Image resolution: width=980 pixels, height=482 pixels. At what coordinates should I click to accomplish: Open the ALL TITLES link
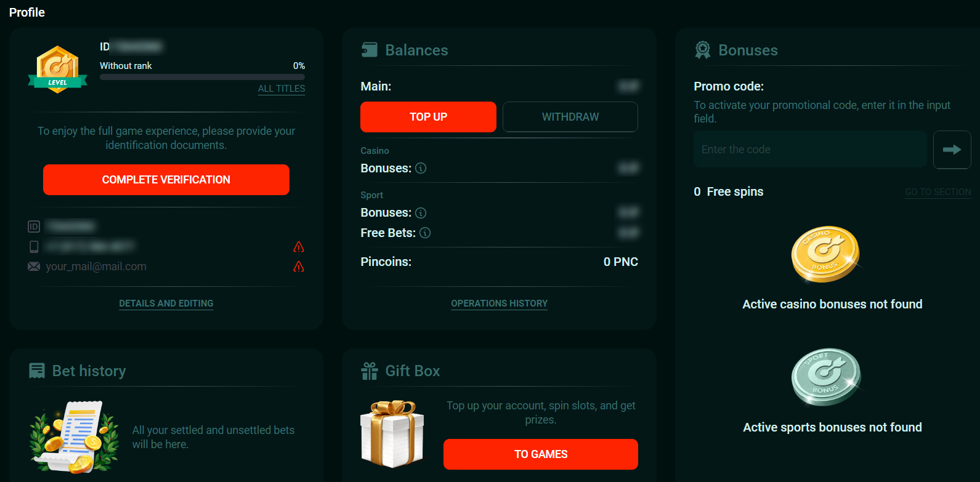(x=281, y=89)
